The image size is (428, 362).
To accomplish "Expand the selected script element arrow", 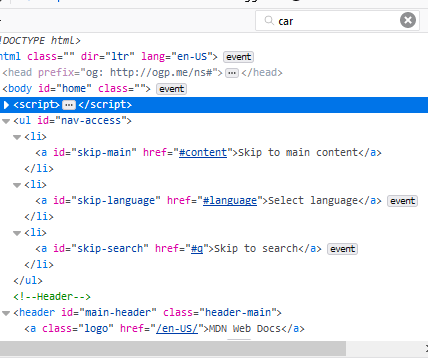I will [6, 105].
